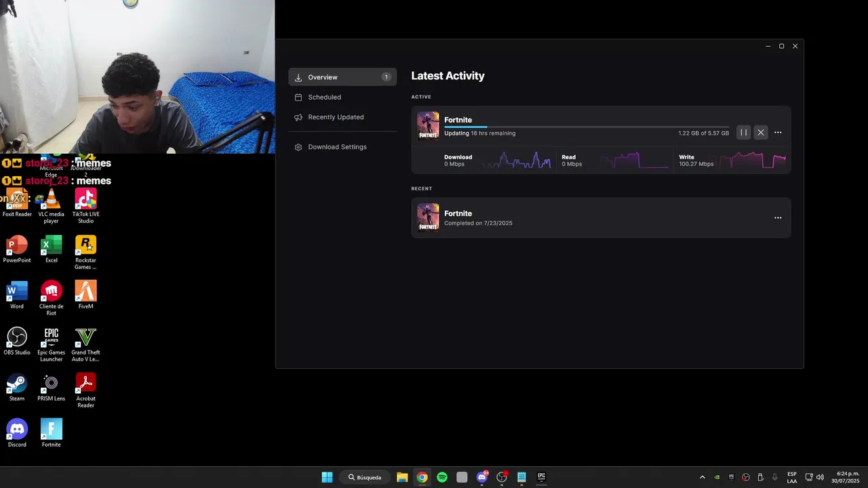Open the Scheduled downloads section

tap(342, 97)
